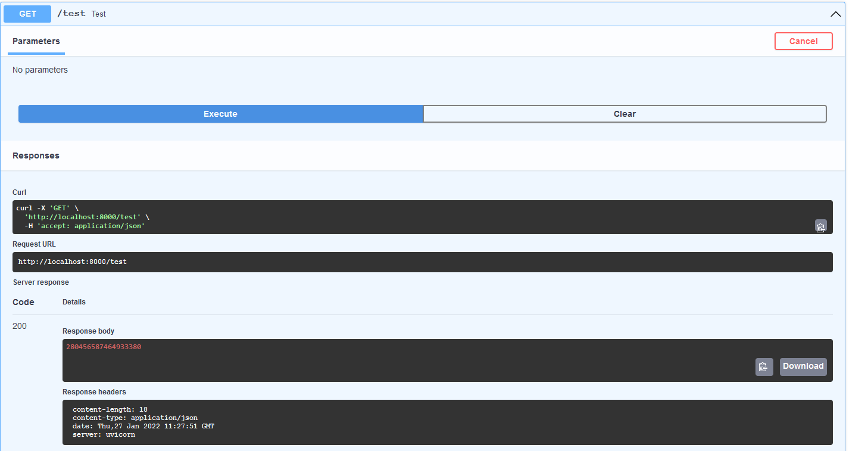The image size is (868, 451).
Task: Open the /test endpoint path label
Action: coord(71,13)
